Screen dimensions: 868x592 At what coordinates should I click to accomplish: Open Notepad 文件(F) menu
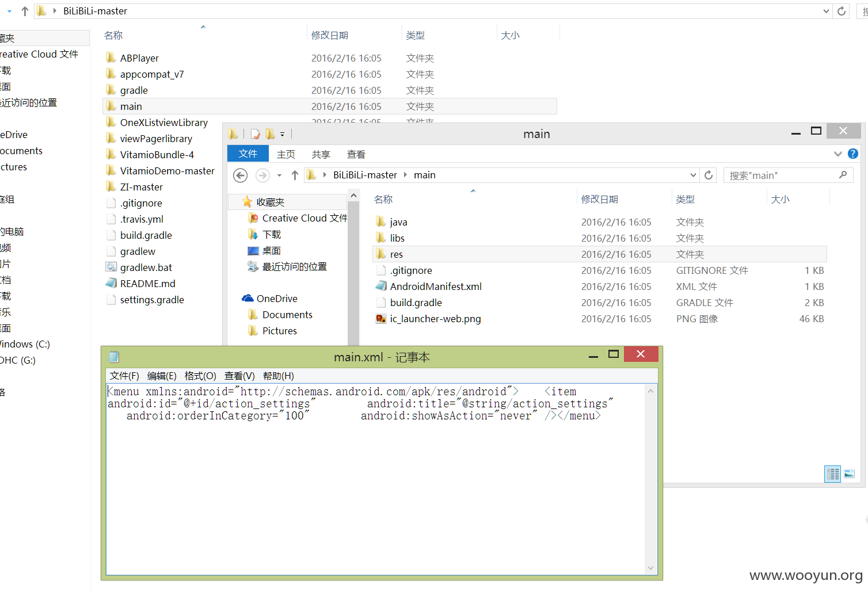tap(124, 376)
